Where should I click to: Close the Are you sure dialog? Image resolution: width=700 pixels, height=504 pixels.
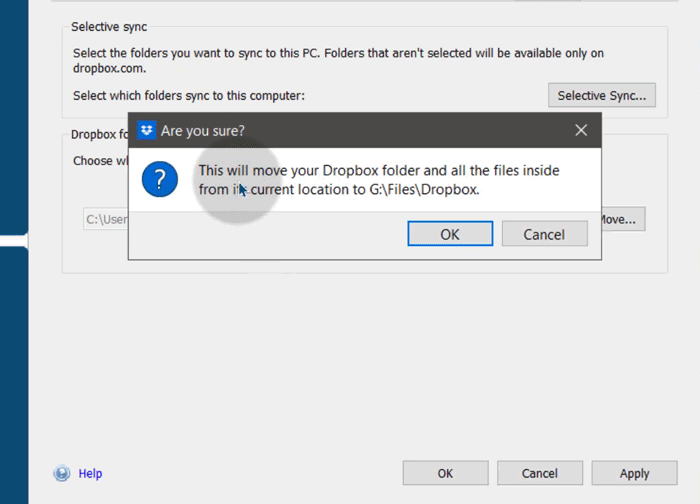(581, 130)
